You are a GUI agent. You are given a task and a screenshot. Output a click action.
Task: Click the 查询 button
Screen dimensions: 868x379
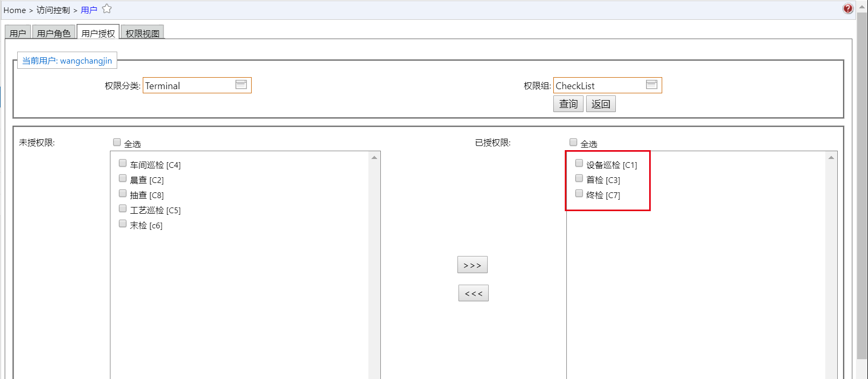pos(568,104)
